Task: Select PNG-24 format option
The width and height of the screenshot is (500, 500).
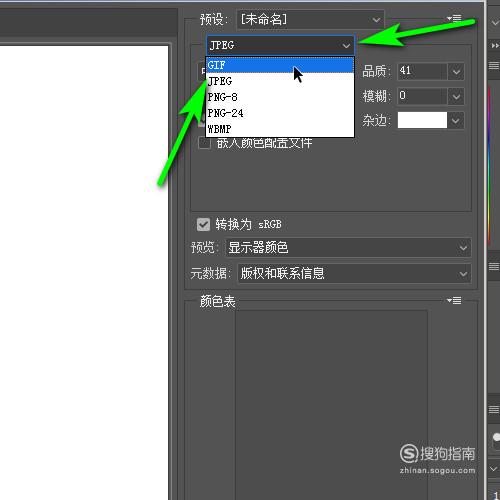Action: point(280,113)
